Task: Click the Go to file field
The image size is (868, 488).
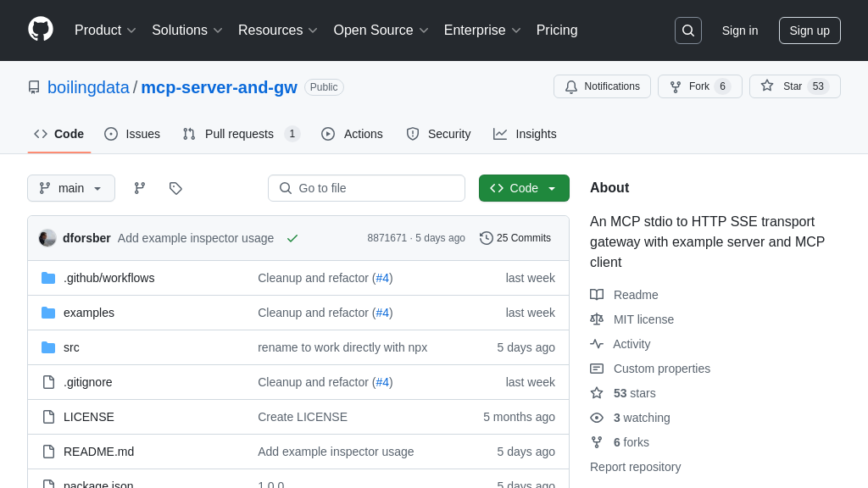Action: [x=366, y=188]
